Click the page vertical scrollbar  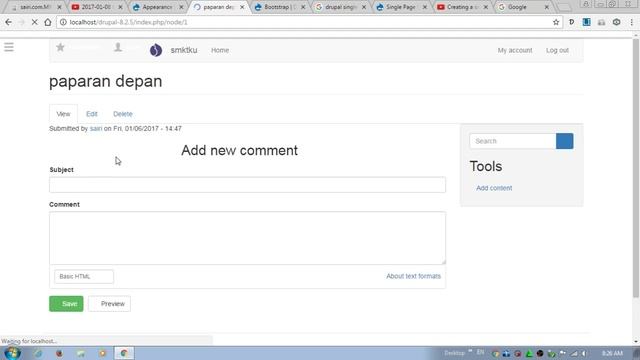click(636, 167)
